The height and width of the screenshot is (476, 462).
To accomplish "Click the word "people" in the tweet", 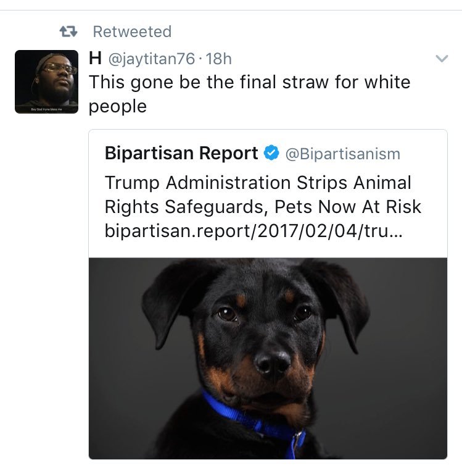I will click(x=118, y=106).
